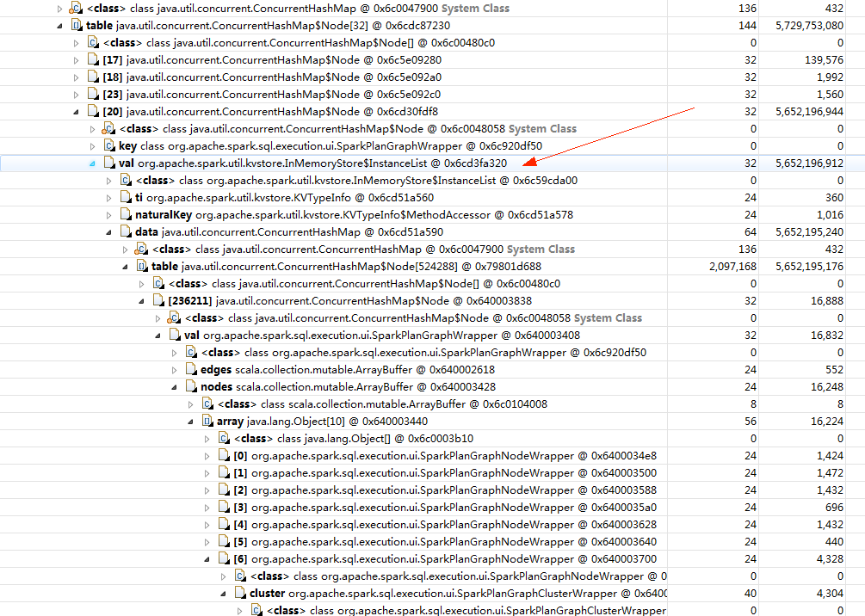The height and width of the screenshot is (616, 865).
Task: Click class icon of ArrayBuffer @ 0x6c0104008
Action: coord(207,403)
